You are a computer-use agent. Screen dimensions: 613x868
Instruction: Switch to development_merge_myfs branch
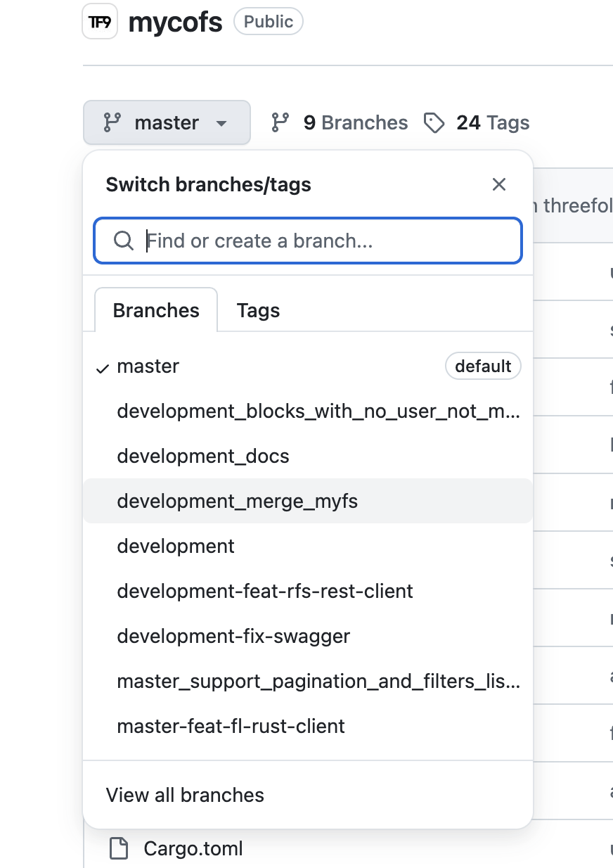tap(237, 502)
